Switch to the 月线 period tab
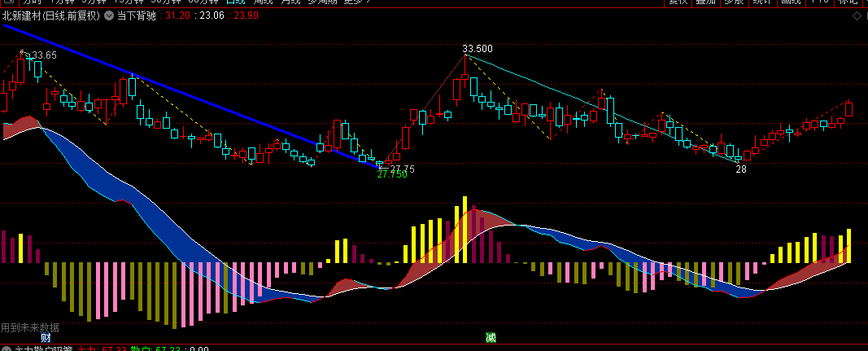 click(292, 2)
